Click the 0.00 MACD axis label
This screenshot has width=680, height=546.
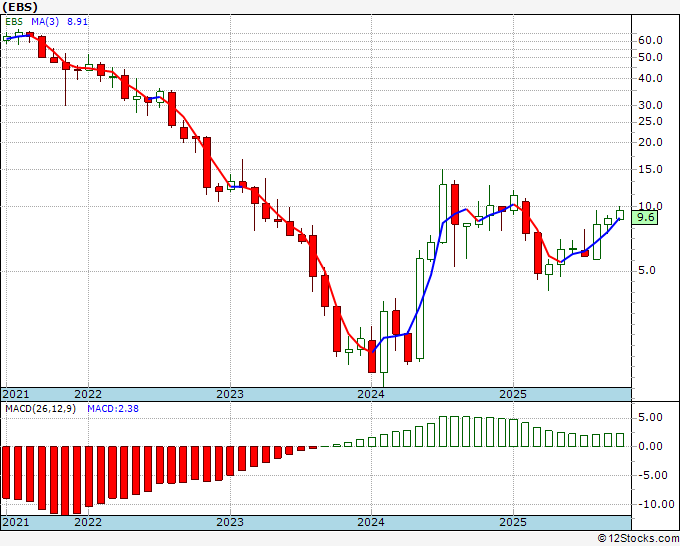(651, 446)
